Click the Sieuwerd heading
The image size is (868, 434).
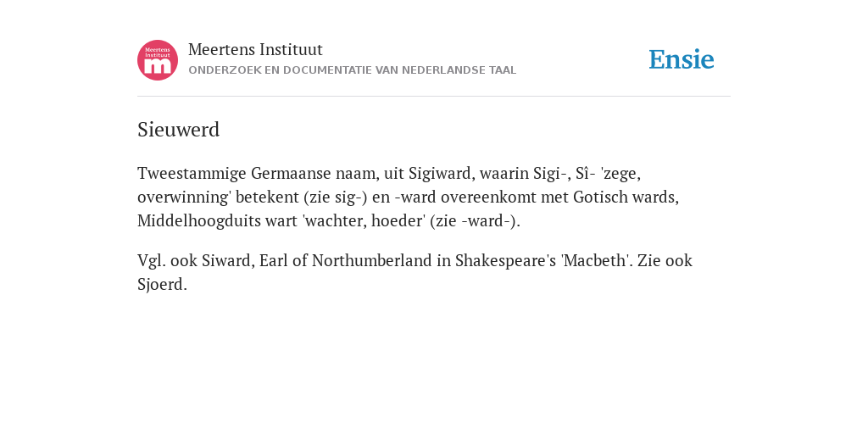[x=178, y=130]
